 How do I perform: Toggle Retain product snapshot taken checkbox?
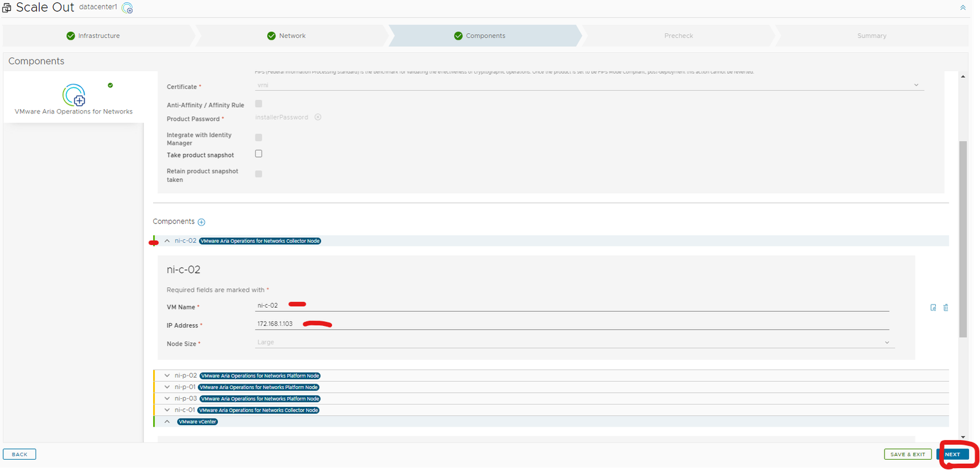(x=258, y=174)
